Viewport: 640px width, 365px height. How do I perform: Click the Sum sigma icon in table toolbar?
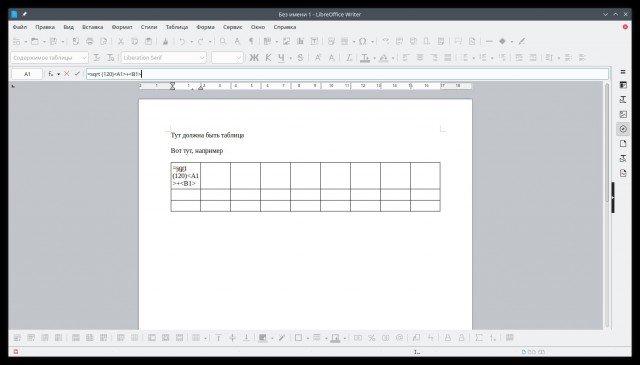pyautogui.click(x=479, y=338)
